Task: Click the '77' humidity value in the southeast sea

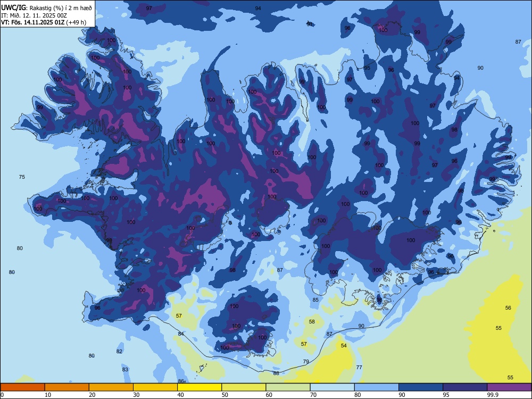Action: pos(359,367)
